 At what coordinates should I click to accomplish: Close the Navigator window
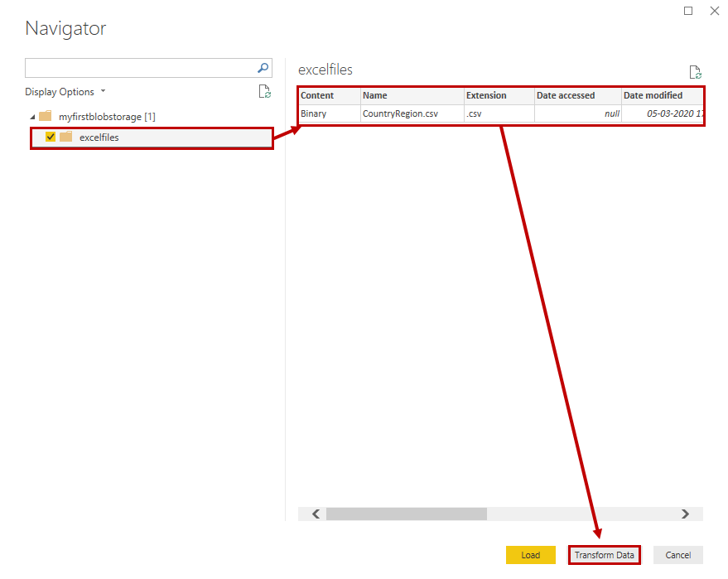click(715, 11)
